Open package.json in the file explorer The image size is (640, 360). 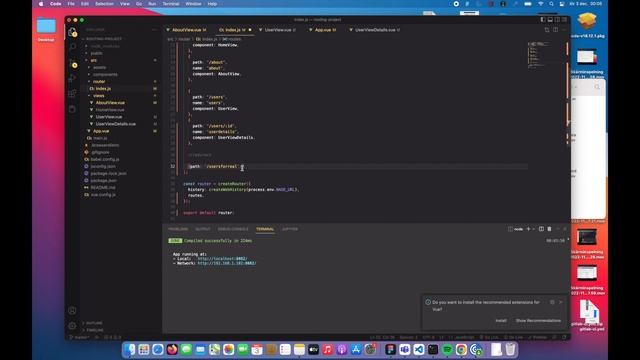pyautogui.click(x=103, y=180)
